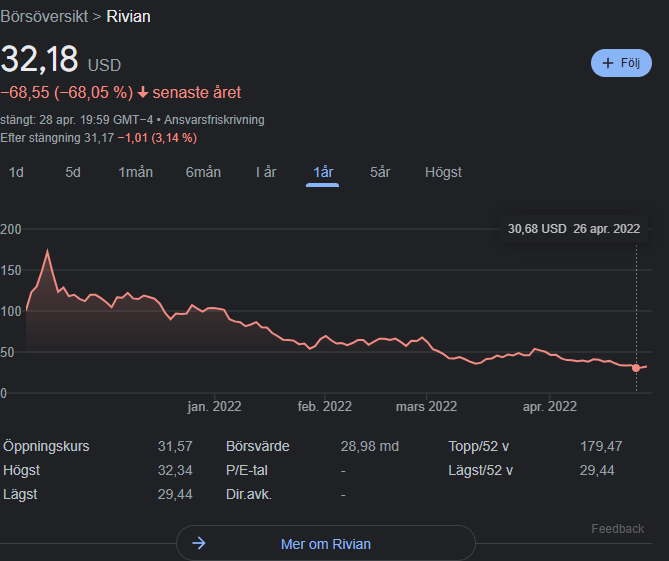
Task: Click the plus icon on Följ button
Action: [x=608, y=63]
